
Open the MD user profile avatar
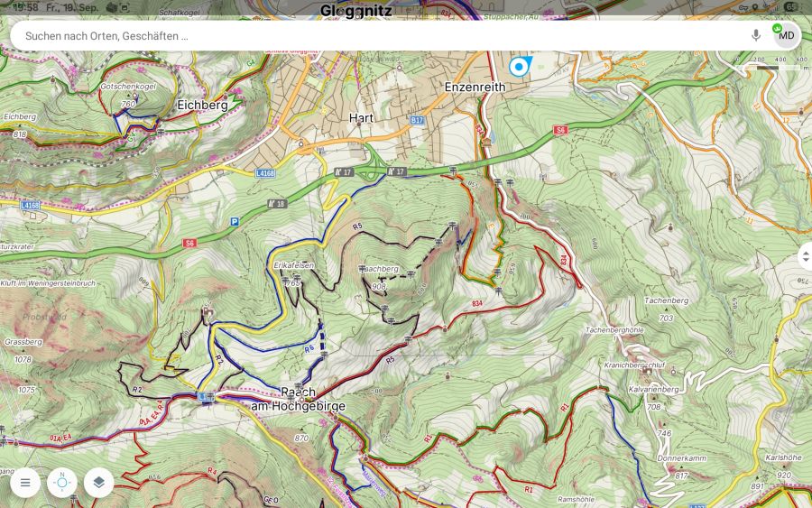(786, 35)
